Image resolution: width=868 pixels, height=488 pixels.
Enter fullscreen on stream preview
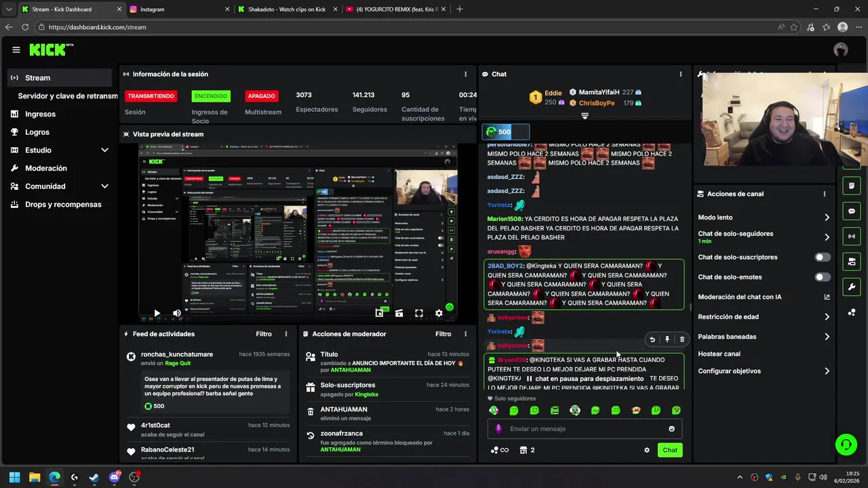point(419,313)
